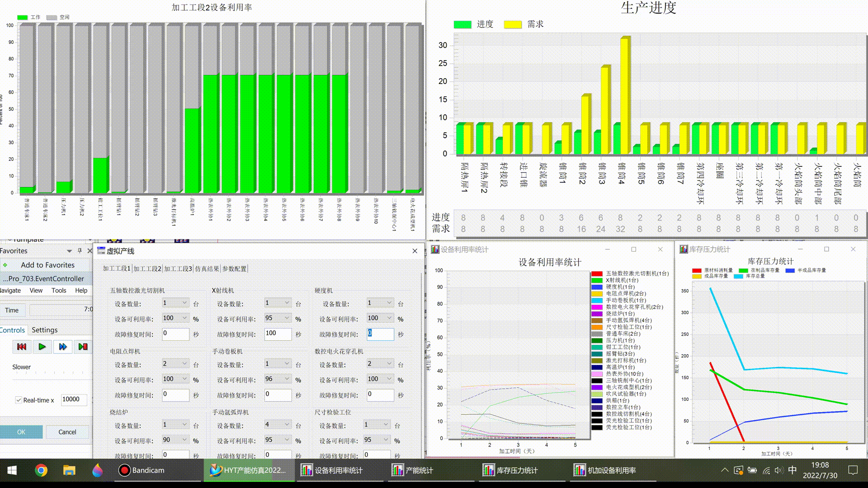Click the green plus icon beside Add to Favorites
This screenshot has width=868, height=488.
coord(5,265)
